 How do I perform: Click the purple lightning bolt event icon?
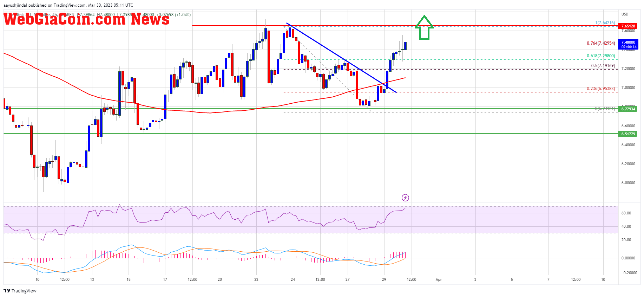point(405,198)
